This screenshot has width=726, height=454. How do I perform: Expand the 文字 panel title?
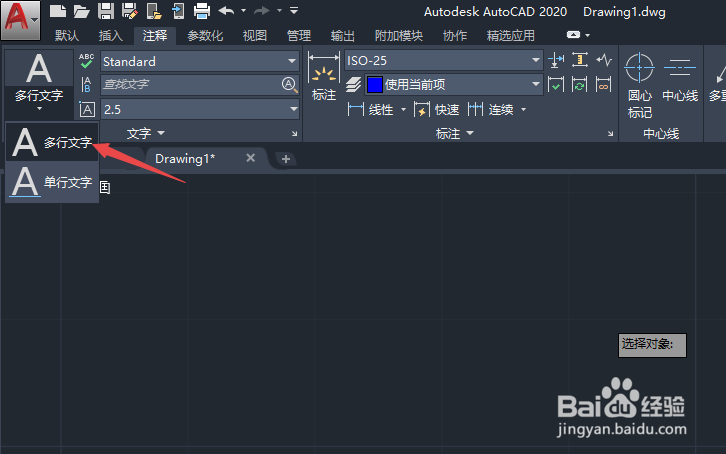pos(145,134)
